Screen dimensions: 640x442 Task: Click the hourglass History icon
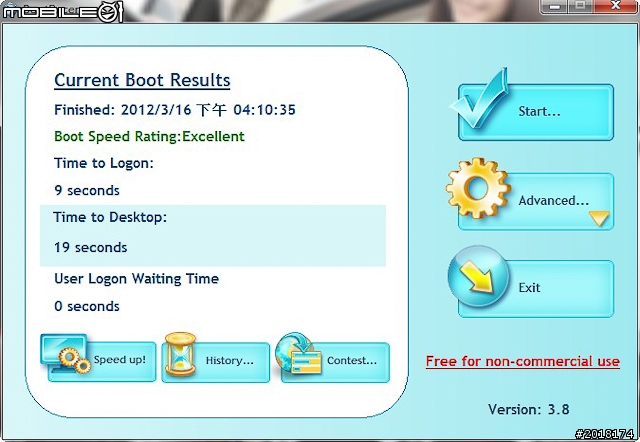180,354
